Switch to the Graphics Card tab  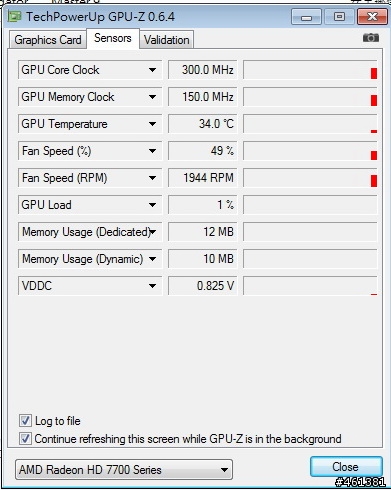(x=48, y=40)
